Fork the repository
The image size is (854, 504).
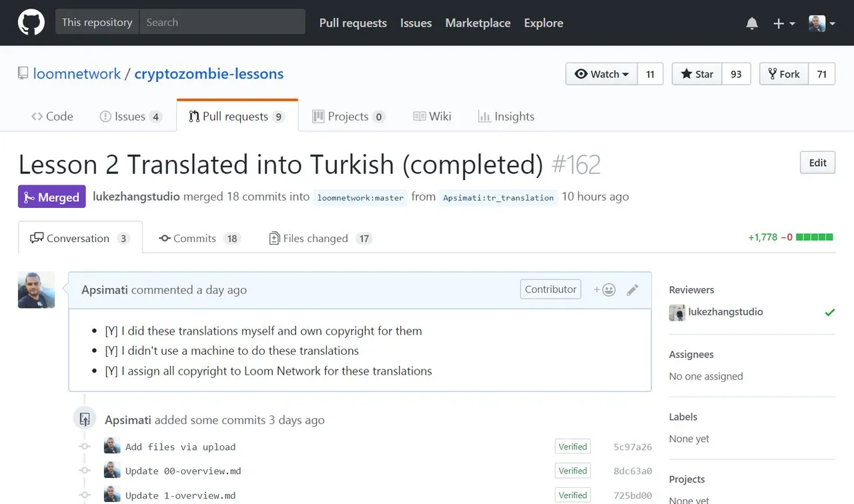click(x=784, y=74)
